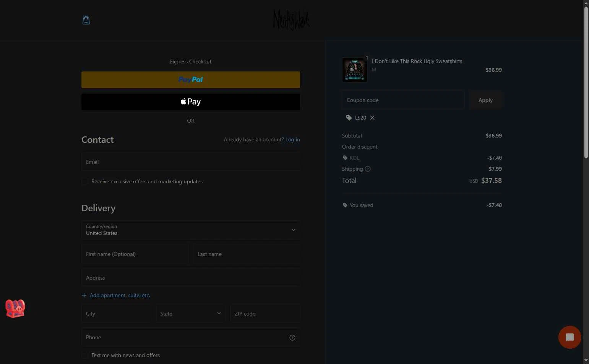The height and width of the screenshot is (364, 589).
Task: Click the Shipping cost $7.99
Action: tap(495, 169)
